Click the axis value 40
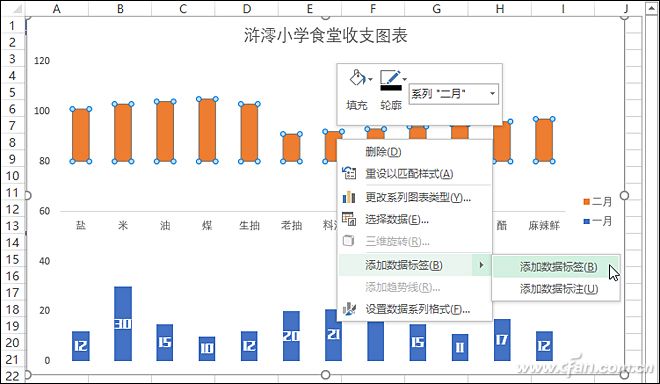 45,261
